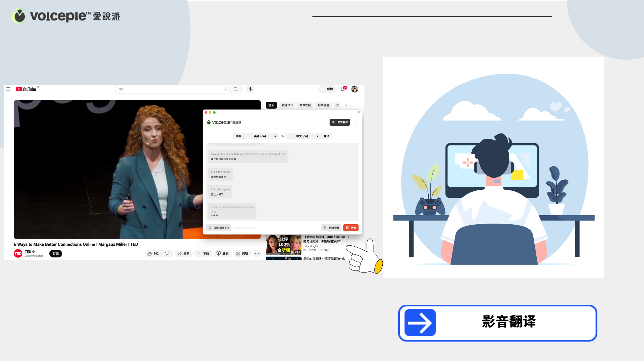Click the YouTube search magnifier icon
Screen dimensions: 644x362
tap(236, 89)
